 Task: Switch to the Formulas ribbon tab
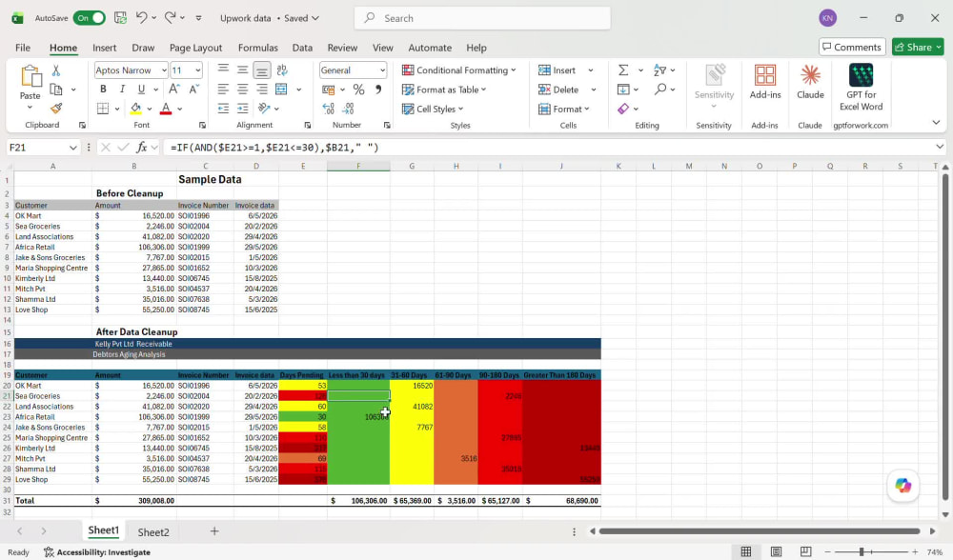(257, 48)
